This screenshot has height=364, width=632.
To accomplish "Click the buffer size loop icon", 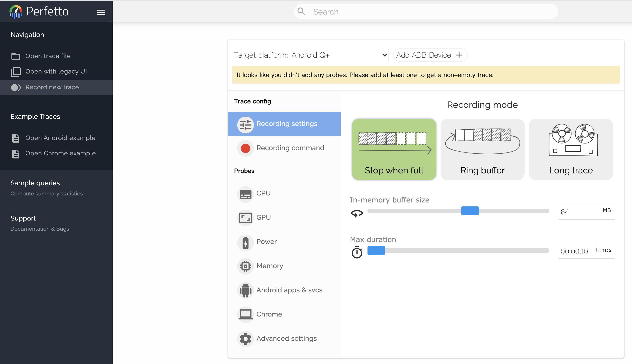I will (357, 213).
